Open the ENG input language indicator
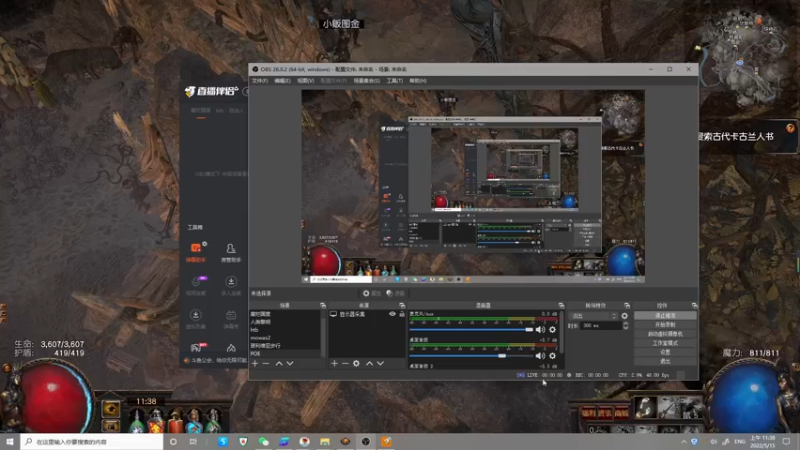800x450 pixels. click(739, 441)
